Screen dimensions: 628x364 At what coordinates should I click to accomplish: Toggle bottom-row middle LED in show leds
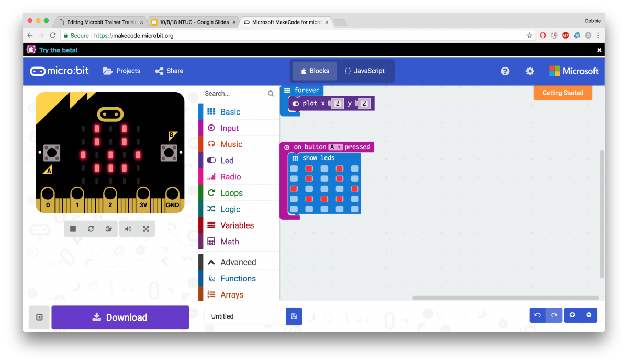pos(324,209)
